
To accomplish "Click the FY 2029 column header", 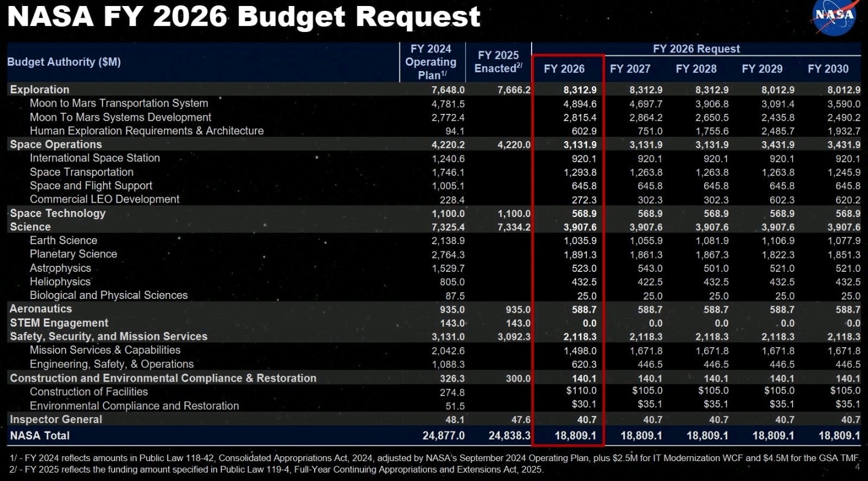I will 762,69.
